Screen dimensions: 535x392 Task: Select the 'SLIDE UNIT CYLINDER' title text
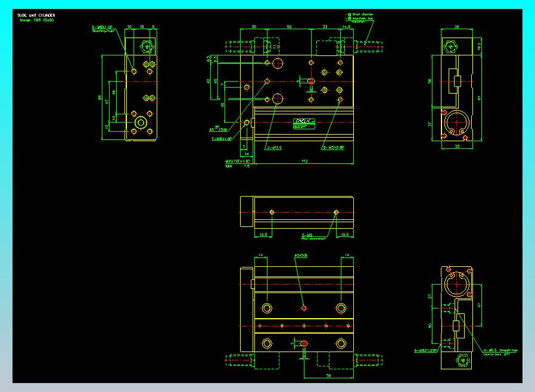point(36,15)
